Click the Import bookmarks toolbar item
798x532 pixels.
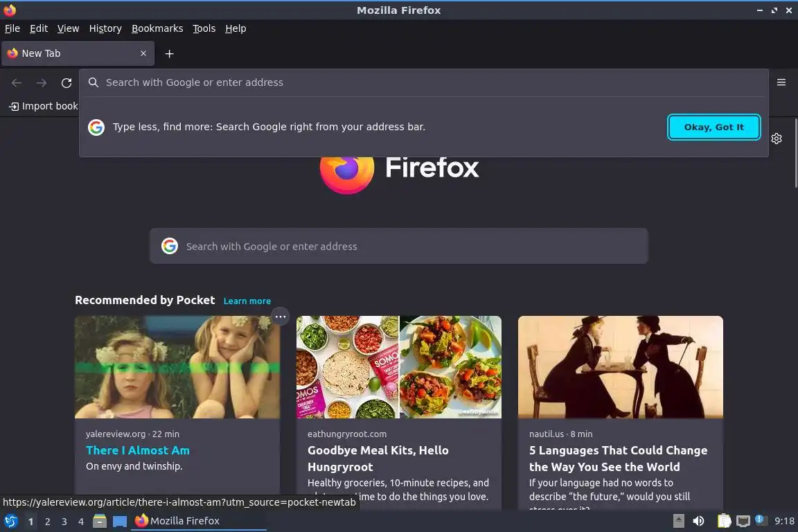pyautogui.click(x=44, y=106)
